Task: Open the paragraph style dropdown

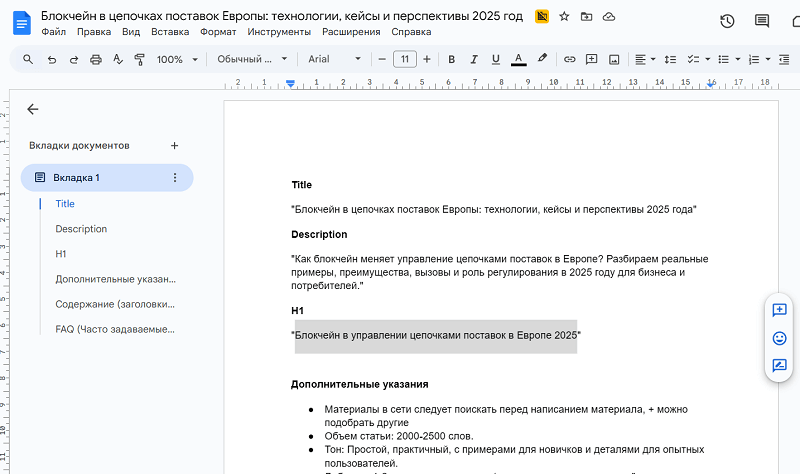Action: (252, 59)
